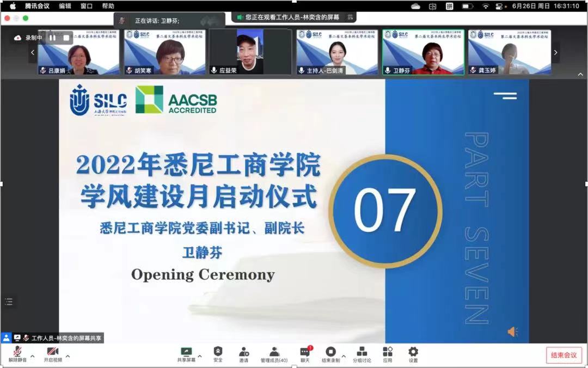Open the 编辑 menu in menu bar
Image resolution: width=588 pixels, height=368 pixels.
coord(65,6)
